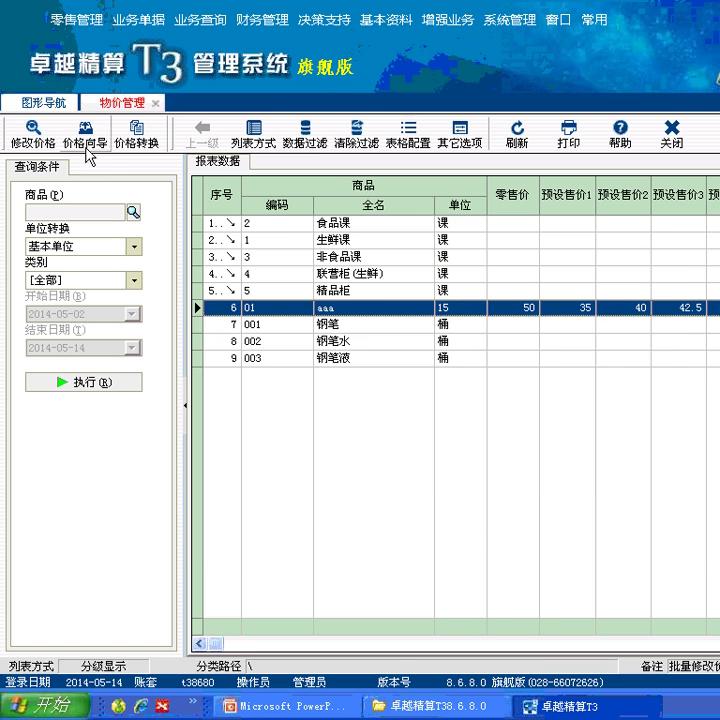
Task: Select 报表数据 tab
Action: pos(218,161)
